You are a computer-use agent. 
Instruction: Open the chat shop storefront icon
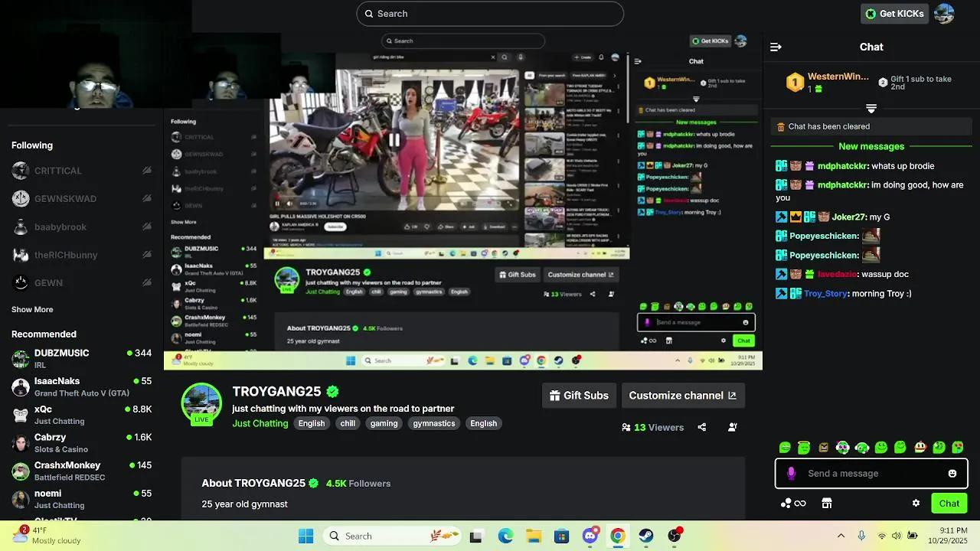(x=827, y=504)
